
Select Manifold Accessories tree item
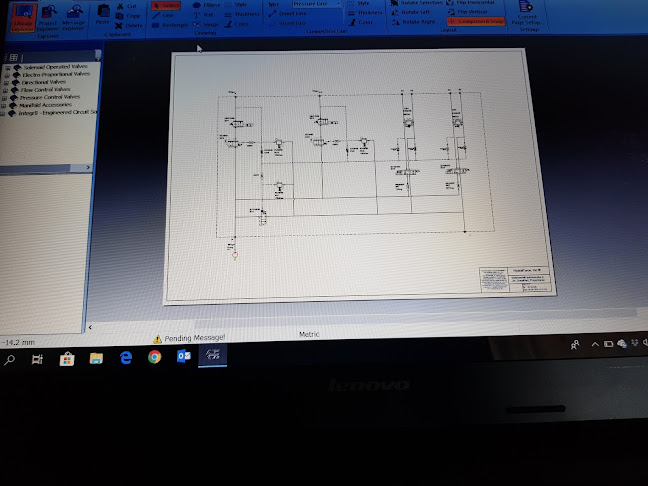point(45,105)
